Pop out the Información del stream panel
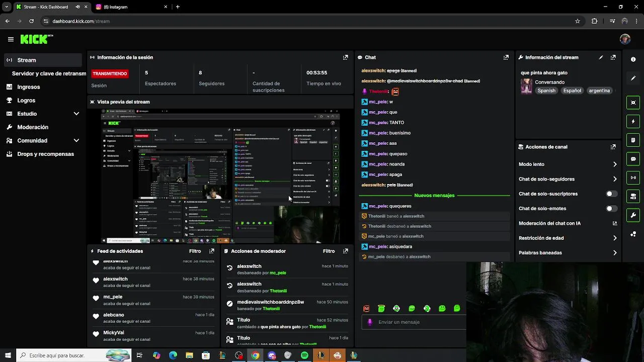Screen dimensions: 644x362 pos(613,57)
